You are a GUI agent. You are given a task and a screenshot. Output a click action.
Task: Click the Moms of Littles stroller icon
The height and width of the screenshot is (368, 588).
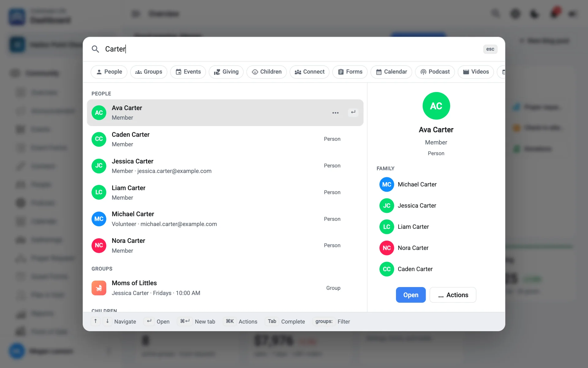[x=99, y=288]
